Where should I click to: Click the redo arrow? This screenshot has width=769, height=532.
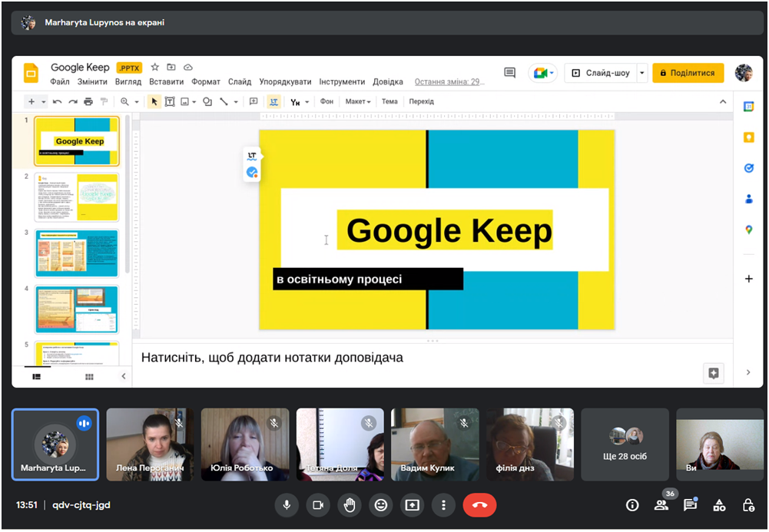pos(72,101)
